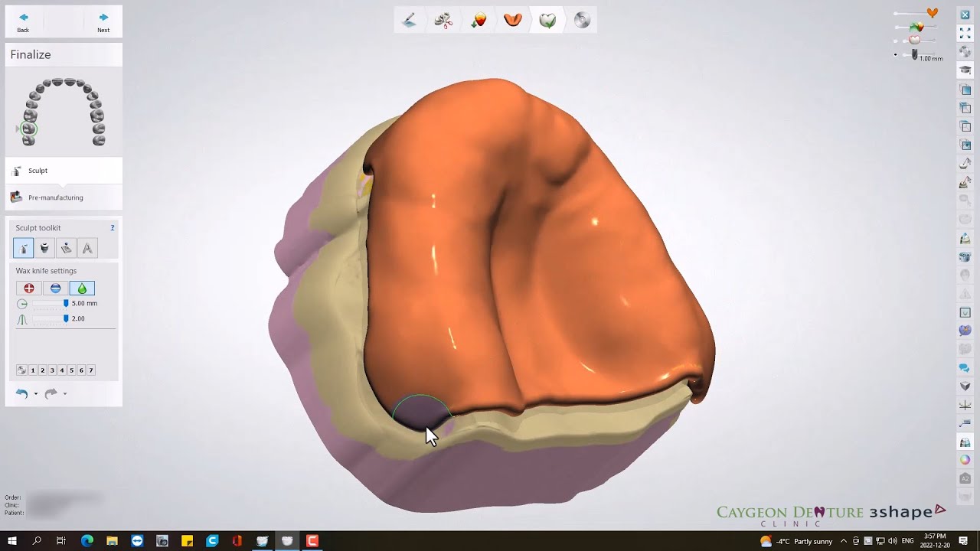Open the Sculpt step
The width and height of the screenshot is (980, 551).
pyautogui.click(x=64, y=171)
